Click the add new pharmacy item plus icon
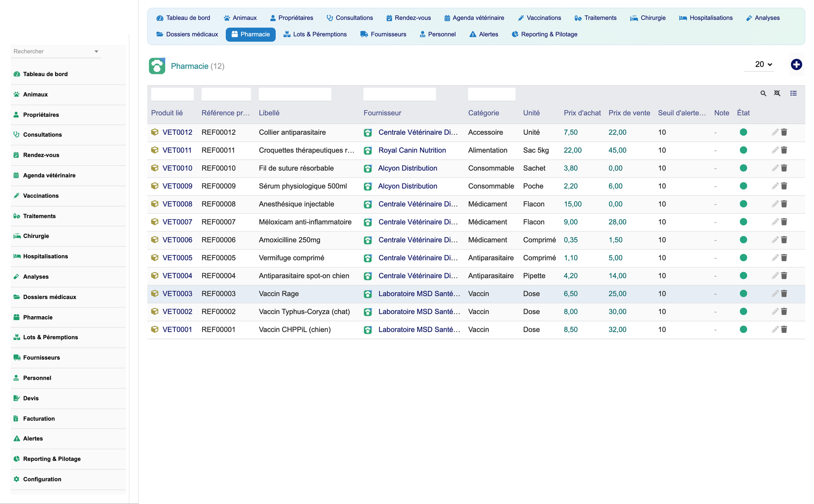 [x=796, y=64]
